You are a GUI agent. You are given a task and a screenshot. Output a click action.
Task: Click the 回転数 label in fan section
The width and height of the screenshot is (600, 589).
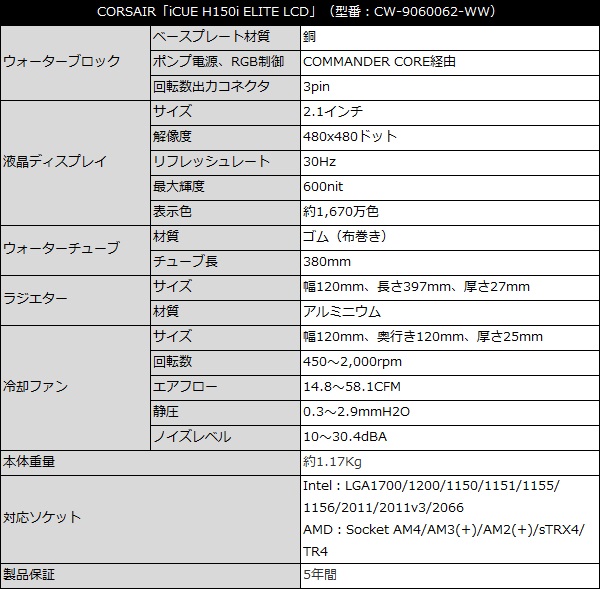(x=172, y=361)
